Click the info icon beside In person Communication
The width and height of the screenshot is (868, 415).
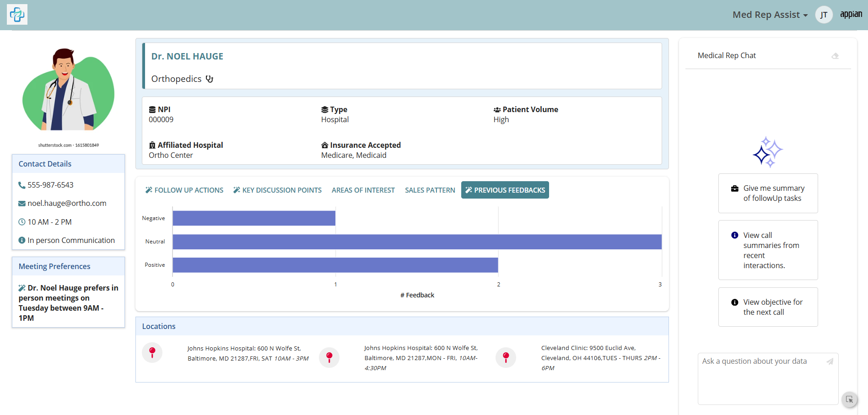click(22, 240)
